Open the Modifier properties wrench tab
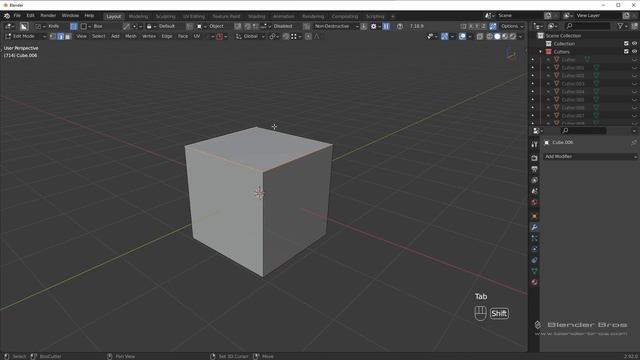Image resolution: width=640 pixels, height=360 pixels. click(x=534, y=227)
